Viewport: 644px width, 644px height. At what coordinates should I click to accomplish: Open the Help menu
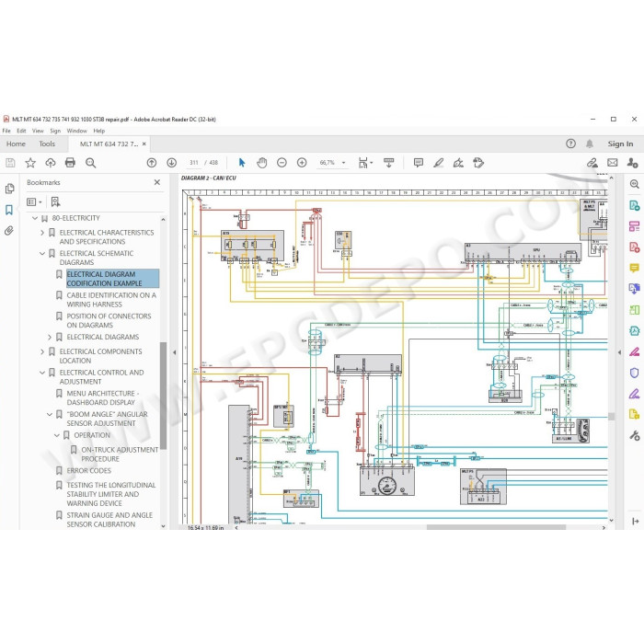[99, 131]
